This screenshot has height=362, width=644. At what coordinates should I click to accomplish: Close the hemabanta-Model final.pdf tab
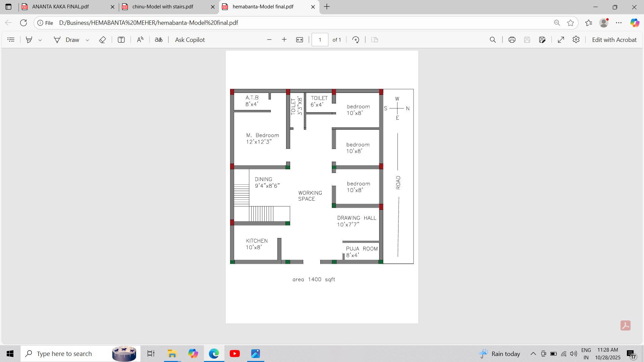click(x=313, y=7)
